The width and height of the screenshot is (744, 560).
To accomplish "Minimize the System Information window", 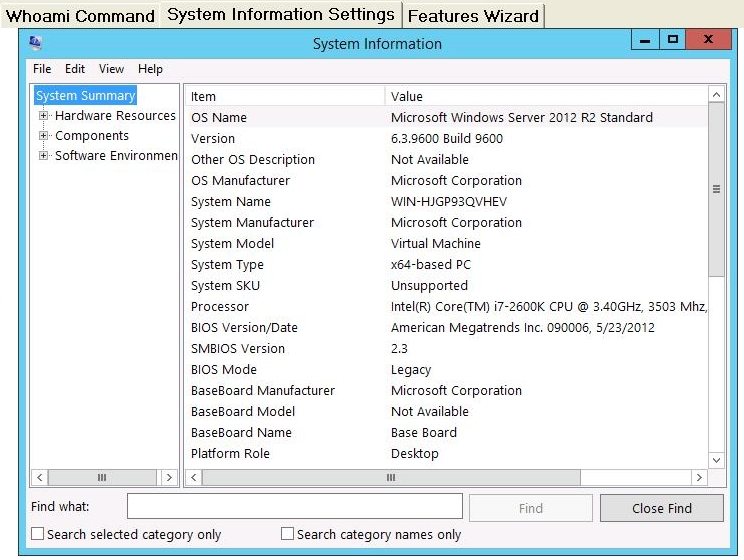I will tap(645, 40).
